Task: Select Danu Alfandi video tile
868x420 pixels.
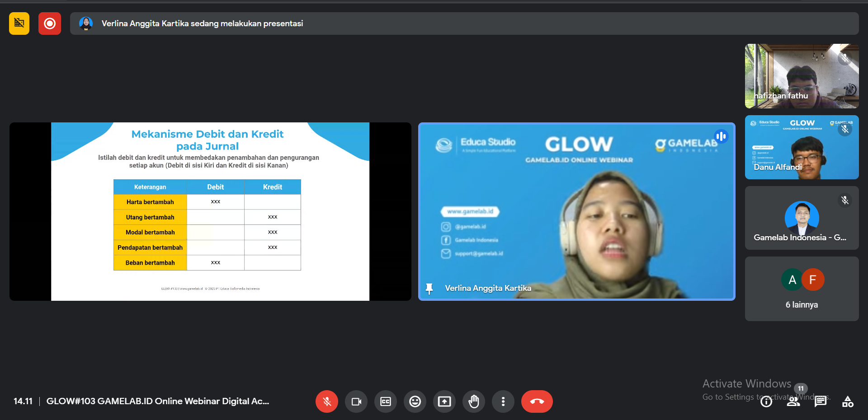Action: click(802, 147)
